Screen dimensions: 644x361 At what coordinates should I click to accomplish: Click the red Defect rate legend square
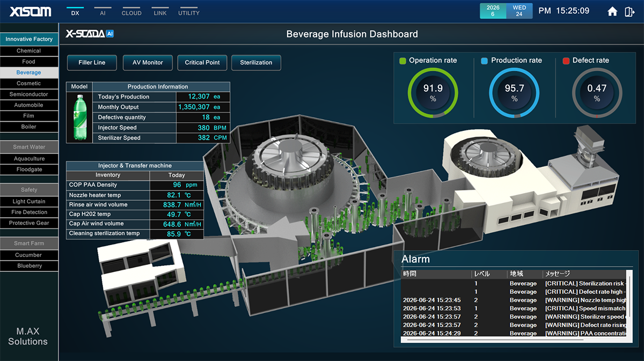coord(566,61)
